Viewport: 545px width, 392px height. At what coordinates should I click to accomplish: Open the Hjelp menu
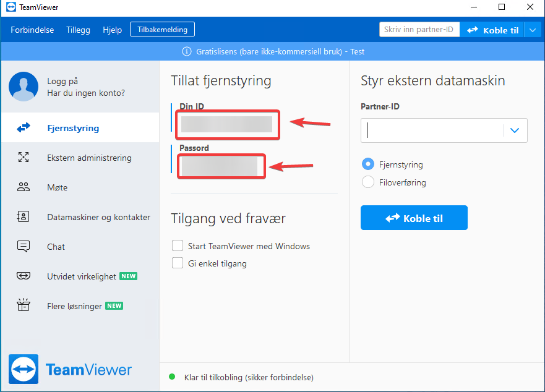pos(112,30)
